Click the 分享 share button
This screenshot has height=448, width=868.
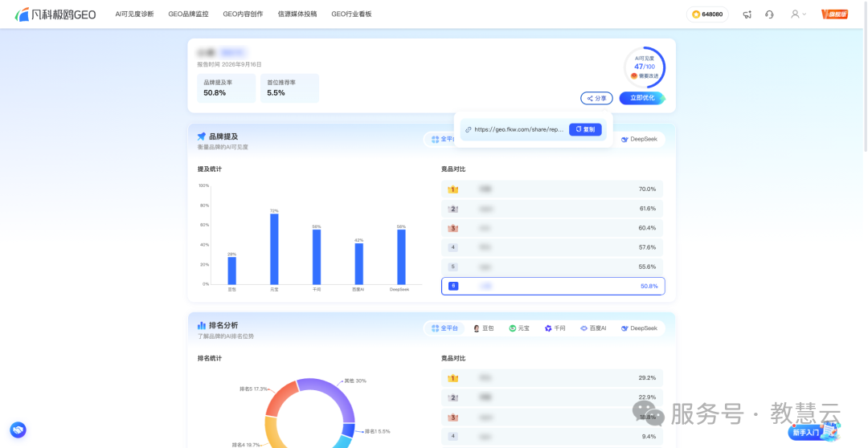tap(596, 99)
